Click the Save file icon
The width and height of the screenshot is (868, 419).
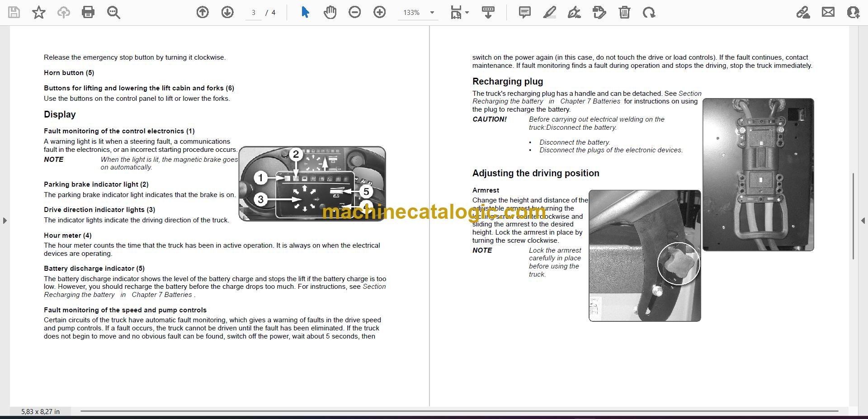[x=14, y=12]
